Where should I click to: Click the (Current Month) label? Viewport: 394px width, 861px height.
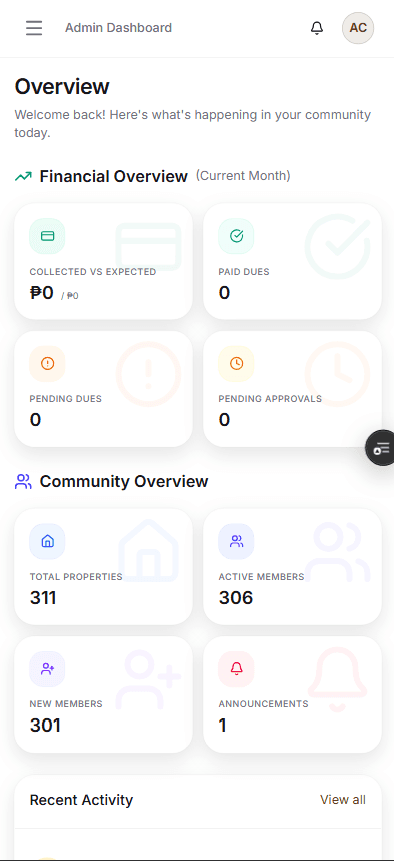[243, 176]
